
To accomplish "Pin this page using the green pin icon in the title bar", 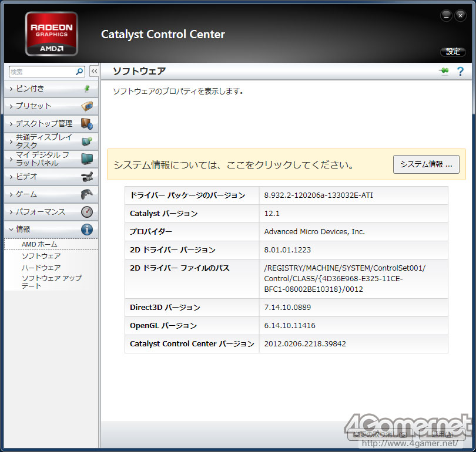I will point(444,71).
